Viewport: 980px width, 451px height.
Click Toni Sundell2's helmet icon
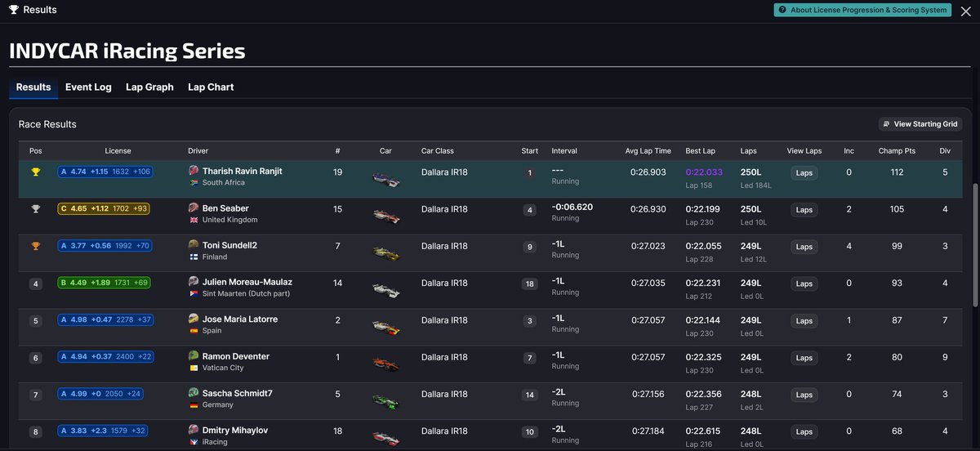[194, 245]
